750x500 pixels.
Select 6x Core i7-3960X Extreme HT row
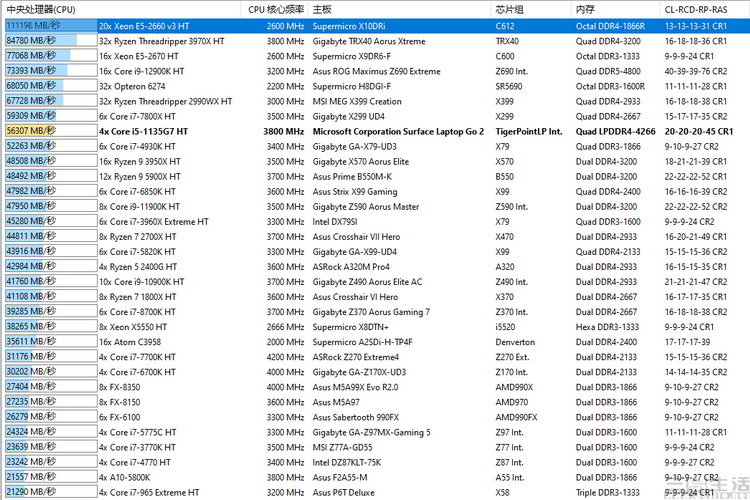tap(377, 222)
